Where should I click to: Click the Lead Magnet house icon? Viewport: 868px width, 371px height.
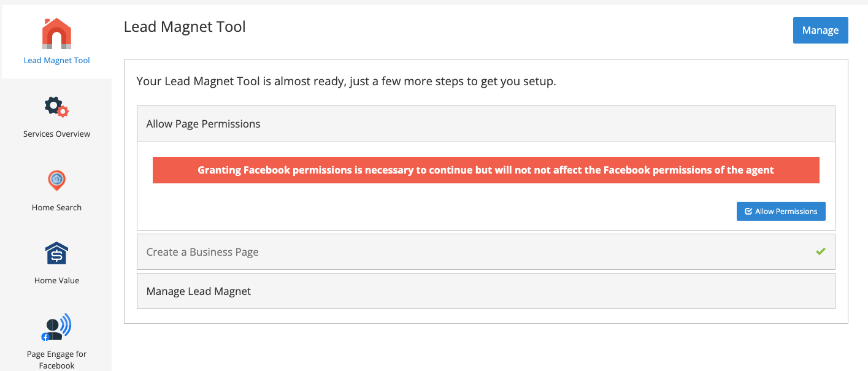click(x=56, y=33)
